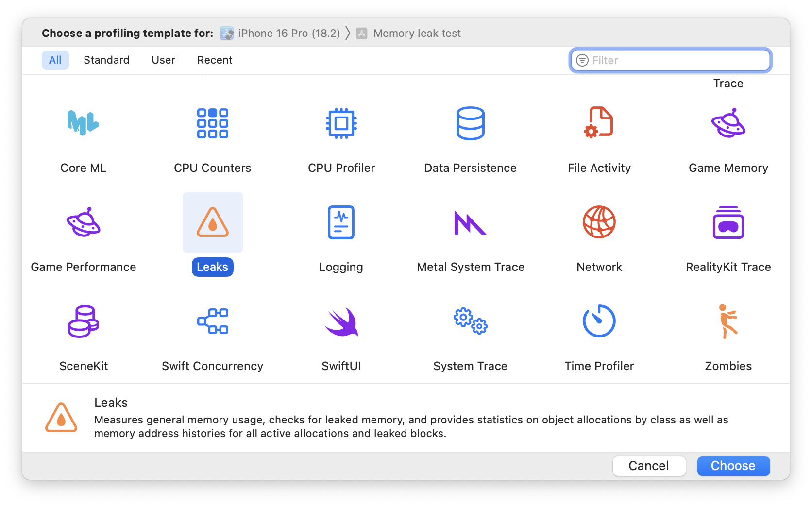Choose the Game Performance UFO icon
Image resolution: width=812 pixels, height=506 pixels.
(83, 222)
